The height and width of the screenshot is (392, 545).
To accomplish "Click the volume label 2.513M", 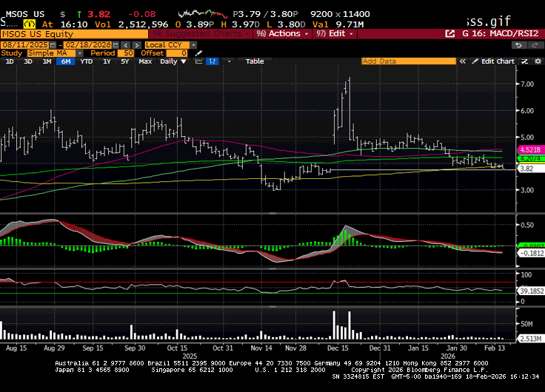I will point(531,339).
